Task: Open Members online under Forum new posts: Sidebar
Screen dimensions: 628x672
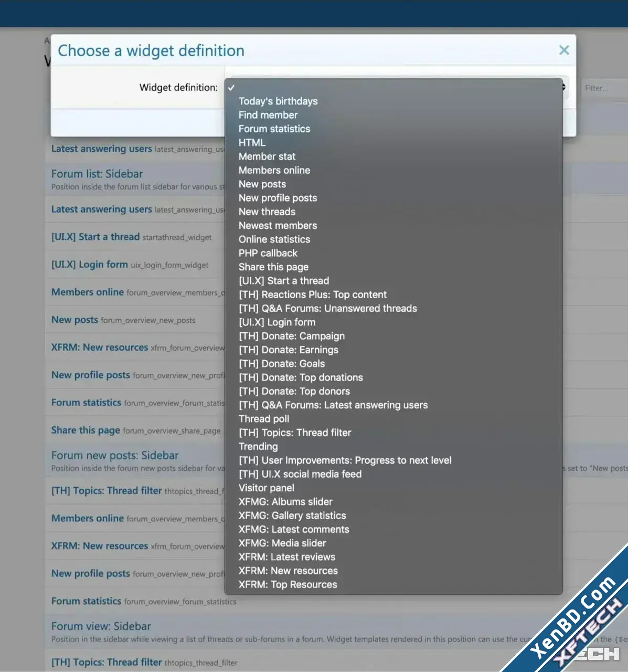Action: tap(88, 519)
